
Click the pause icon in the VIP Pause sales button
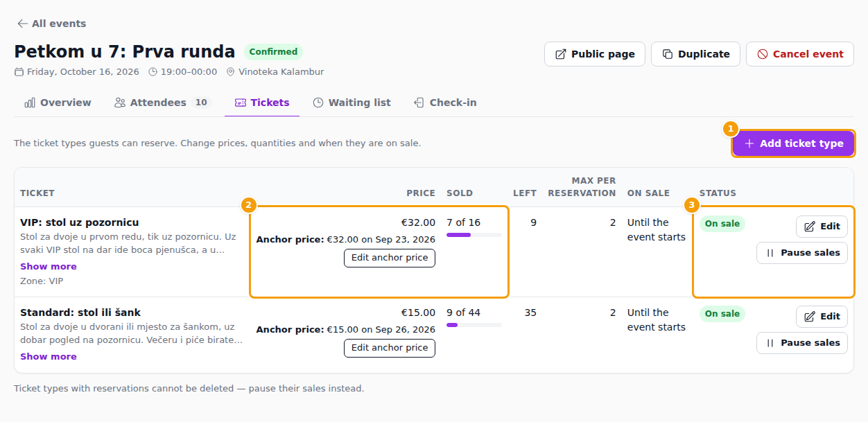pyautogui.click(x=770, y=253)
